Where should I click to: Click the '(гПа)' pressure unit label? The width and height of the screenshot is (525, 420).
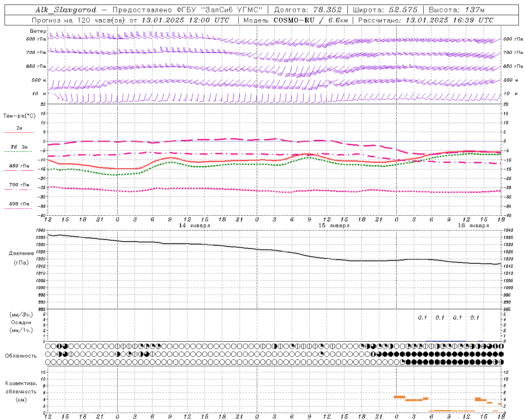[21, 263]
